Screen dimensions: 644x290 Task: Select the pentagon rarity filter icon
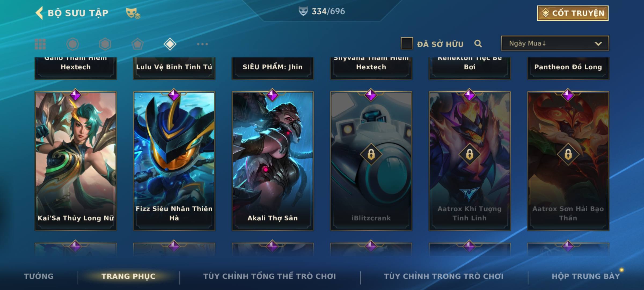[137, 44]
